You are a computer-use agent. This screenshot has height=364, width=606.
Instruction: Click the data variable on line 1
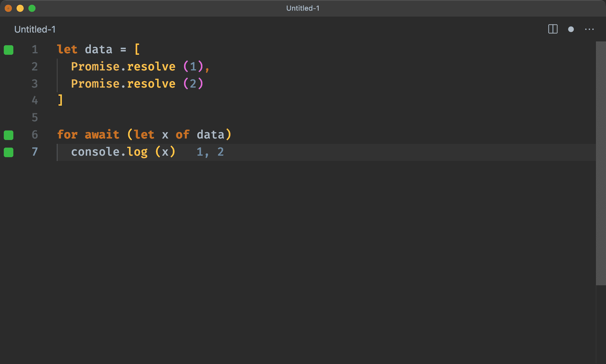(x=99, y=49)
